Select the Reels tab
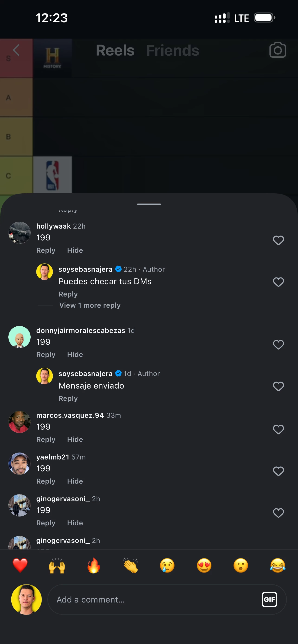Screen dimensions: 298x644 (x=115, y=50)
